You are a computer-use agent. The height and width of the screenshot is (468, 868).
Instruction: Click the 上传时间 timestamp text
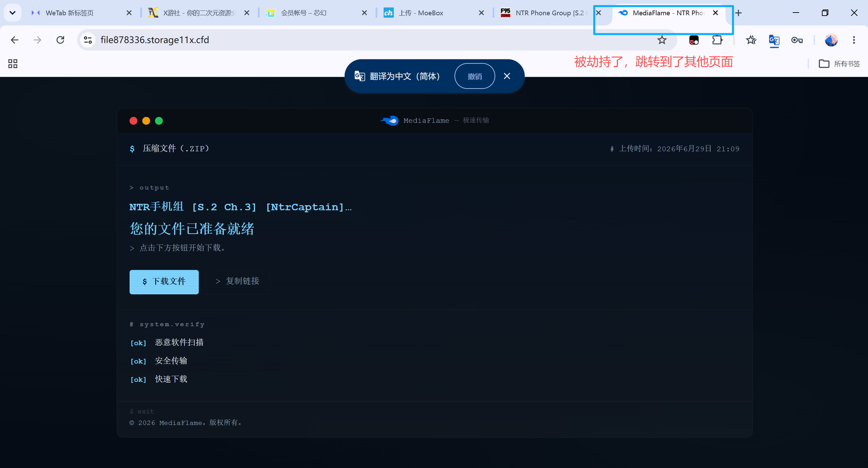pos(675,149)
